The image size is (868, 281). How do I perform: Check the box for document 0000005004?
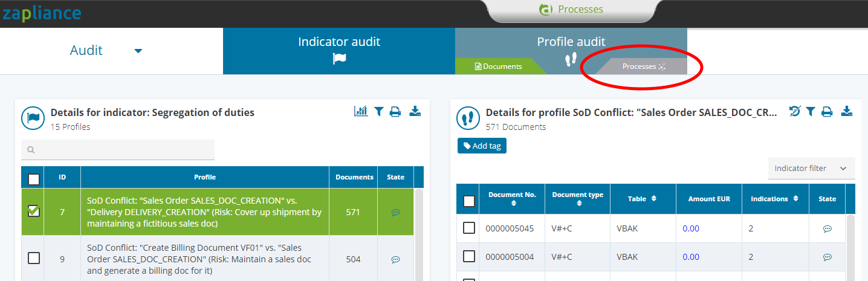(469, 256)
